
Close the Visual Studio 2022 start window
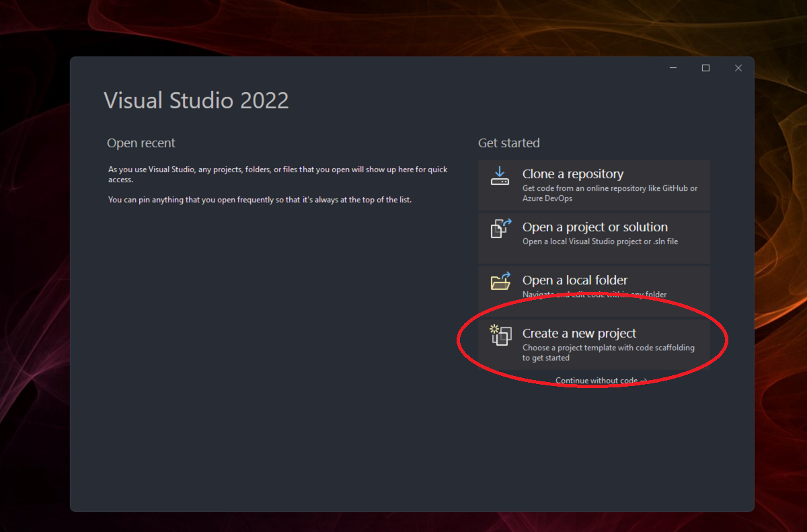pyautogui.click(x=738, y=68)
